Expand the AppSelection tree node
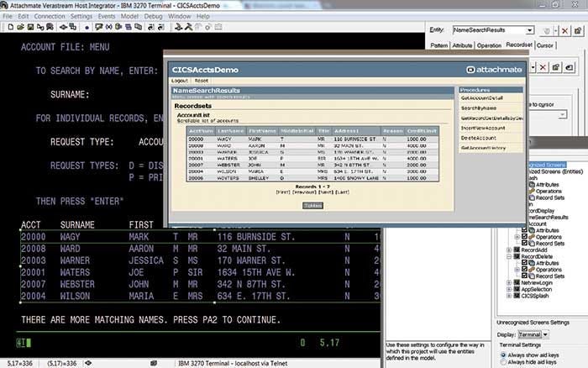Screen dimensions: 588x368 tap(509, 289)
